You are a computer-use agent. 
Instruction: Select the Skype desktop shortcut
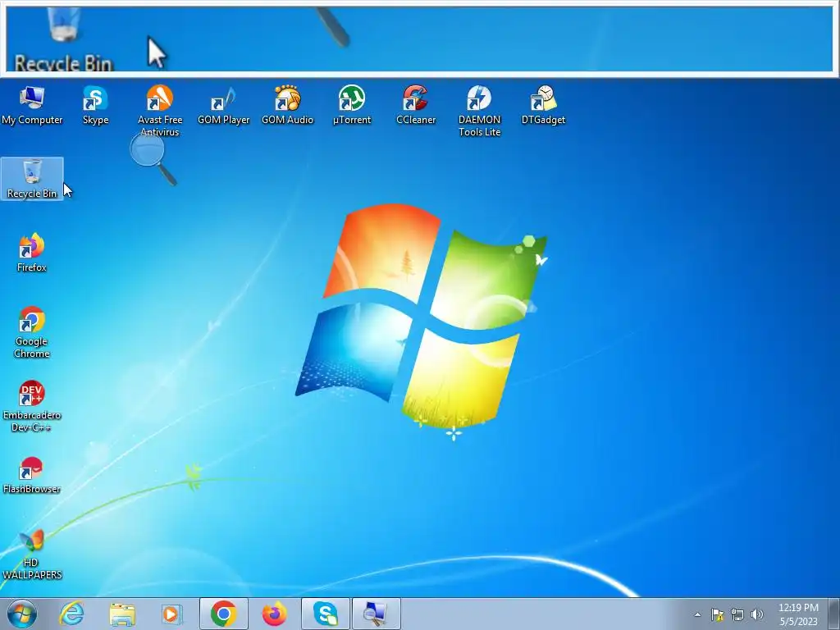[95, 105]
